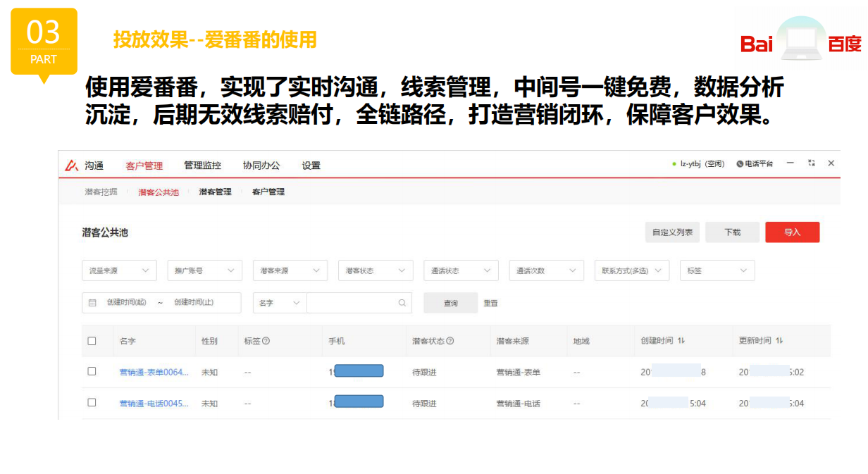This screenshot has width=868, height=474.
Task: Click the 电话平台 phone icon
Action: [x=740, y=163]
